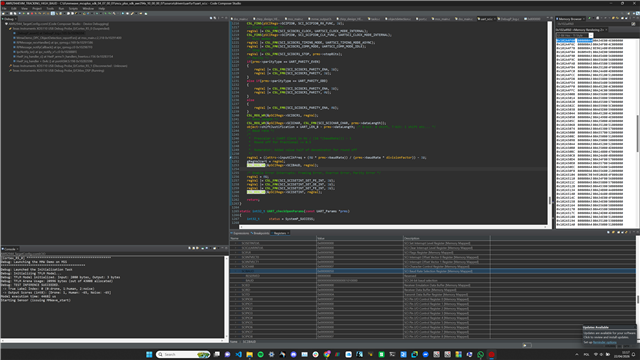Close the Memory Browser tab

[584, 19]
